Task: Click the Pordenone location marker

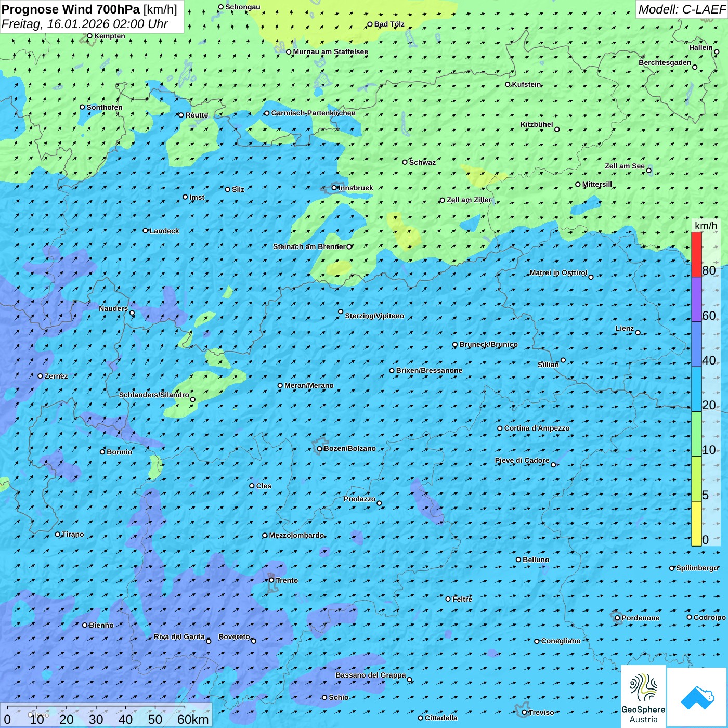Action: tap(617, 618)
